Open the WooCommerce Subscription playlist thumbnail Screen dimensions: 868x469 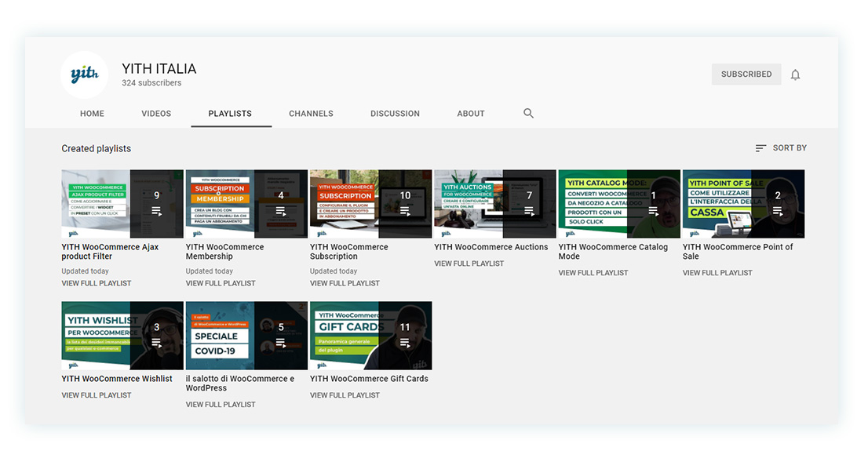pos(371,204)
